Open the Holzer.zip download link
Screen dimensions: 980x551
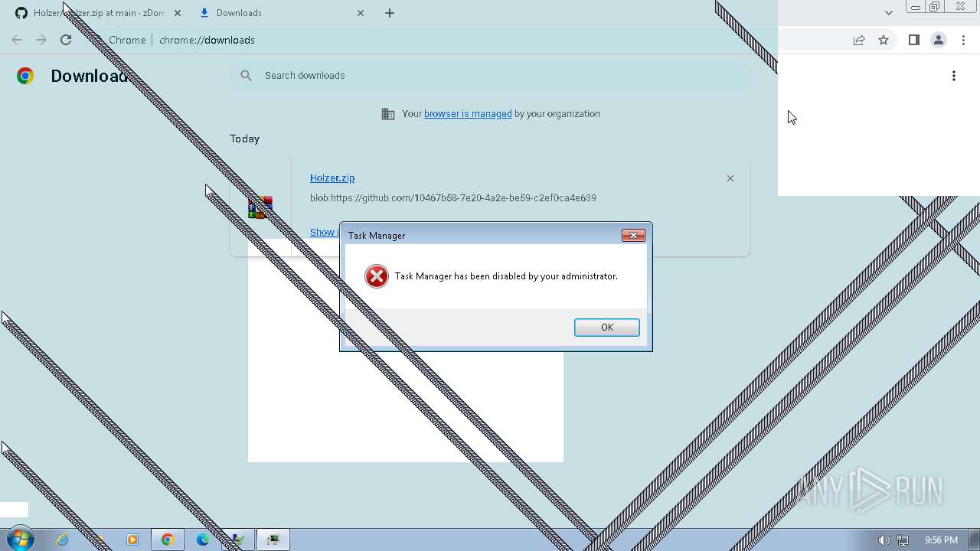[x=332, y=178]
